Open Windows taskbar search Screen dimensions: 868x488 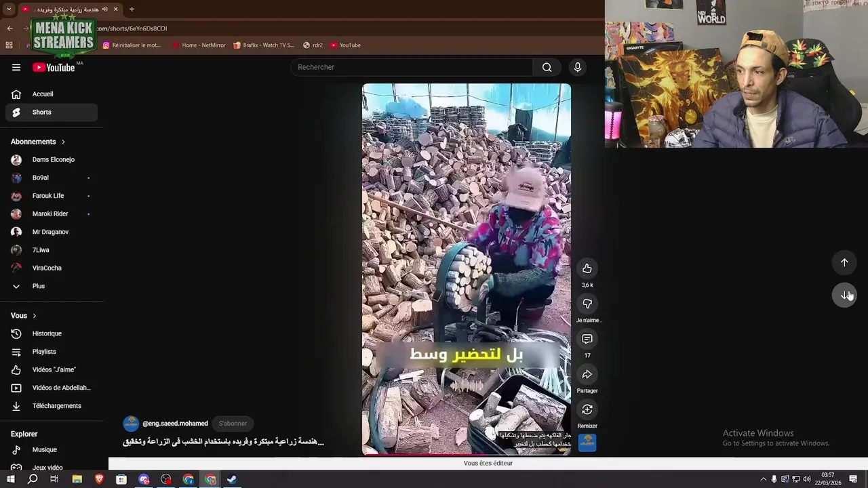(33, 479)
